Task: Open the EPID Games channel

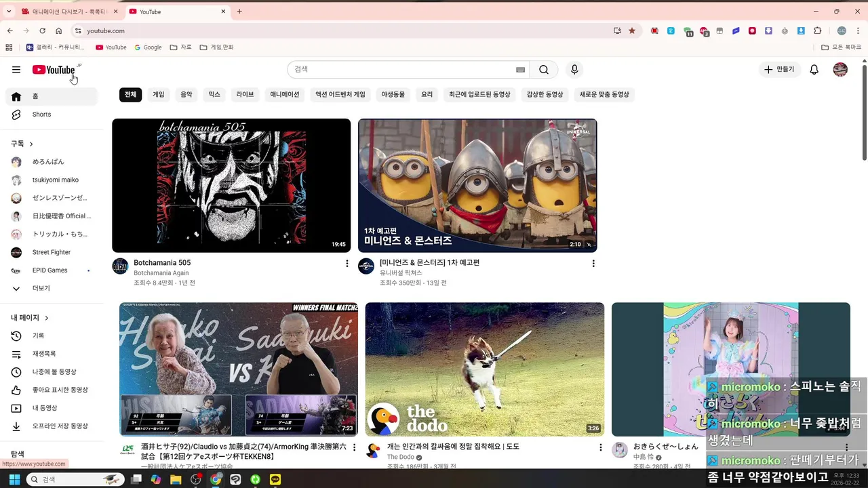Action: point(52,270)
